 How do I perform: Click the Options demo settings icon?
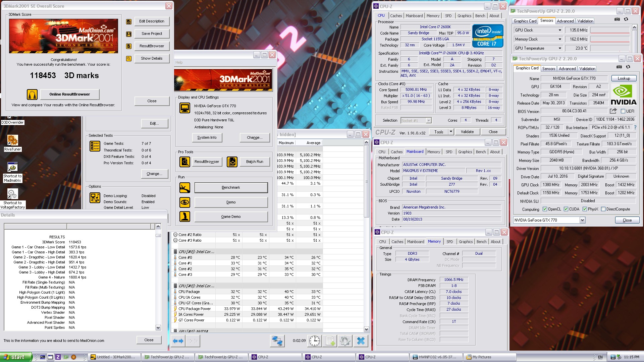click(x=95, y=198)
